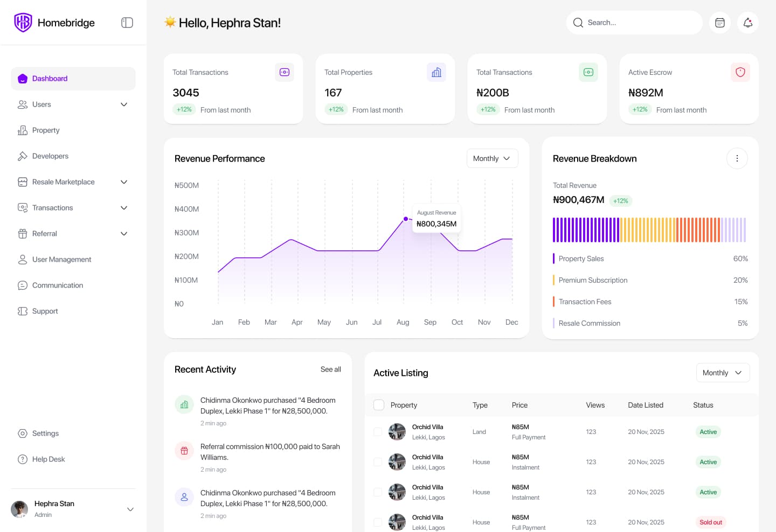Click the Total Properties building icon
Image resolution: width=776 pixels, height=532 pixels.
click(436, 72)
